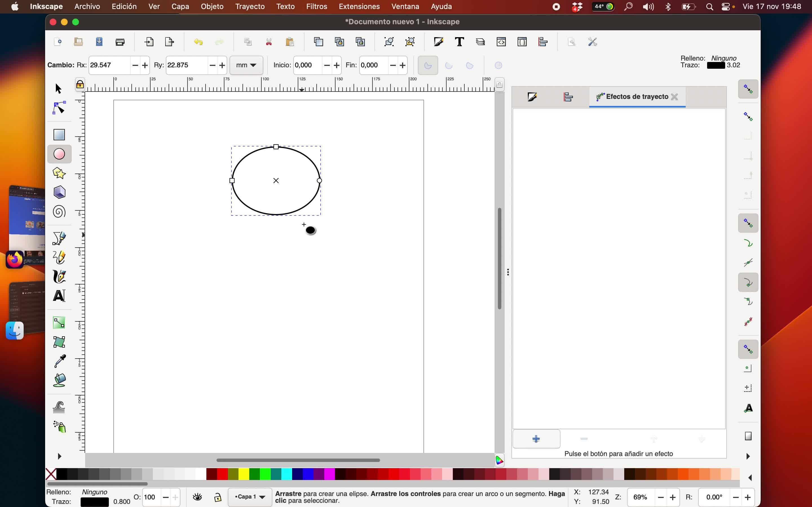Viewport: 812px width, 507px height.
Task: Click the plus button to add effect
Action: pyautogui.click(x=536, y=439)
